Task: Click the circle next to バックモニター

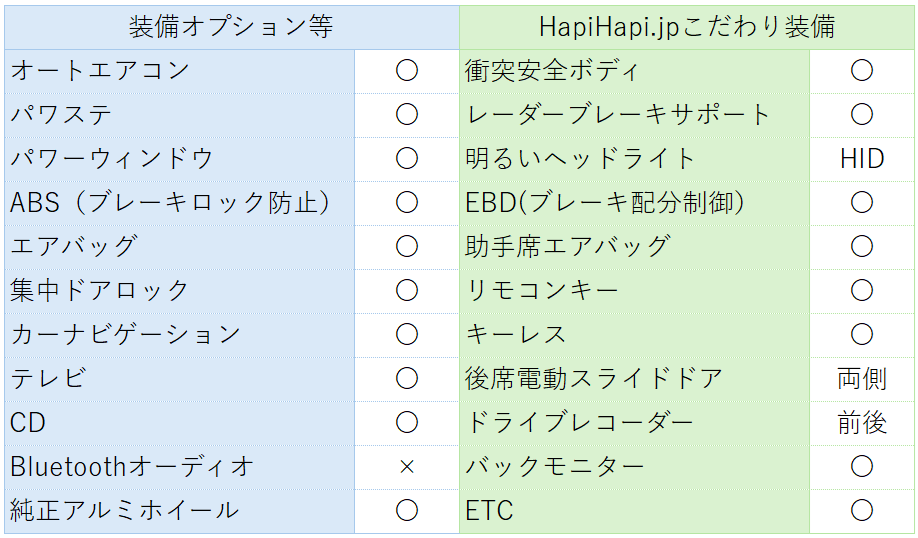Action: pyautogui.click(x=862, y=467)
